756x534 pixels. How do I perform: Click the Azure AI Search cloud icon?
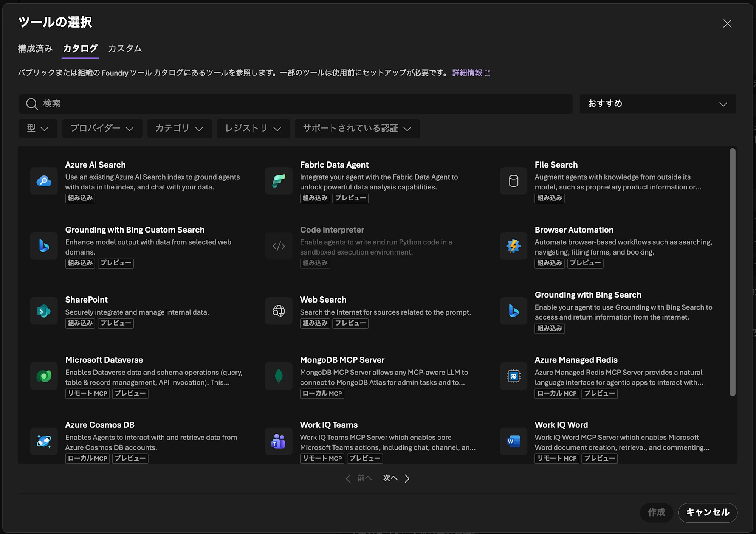click(x=44, y=181)
